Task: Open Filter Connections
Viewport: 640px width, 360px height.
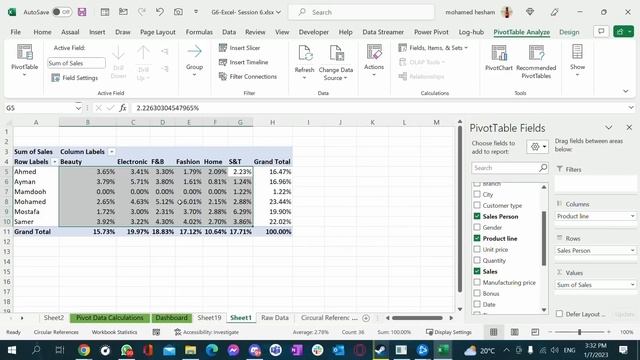Action: pos(248,76)
